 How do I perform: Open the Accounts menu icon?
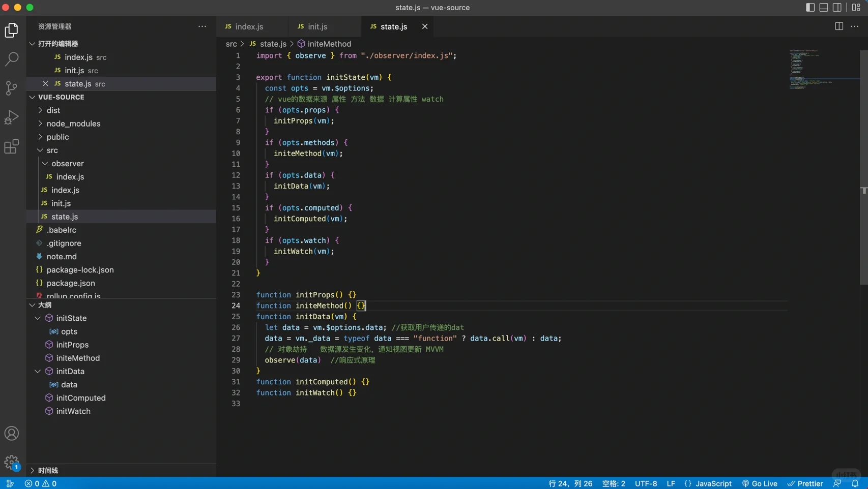coord(11,434)
